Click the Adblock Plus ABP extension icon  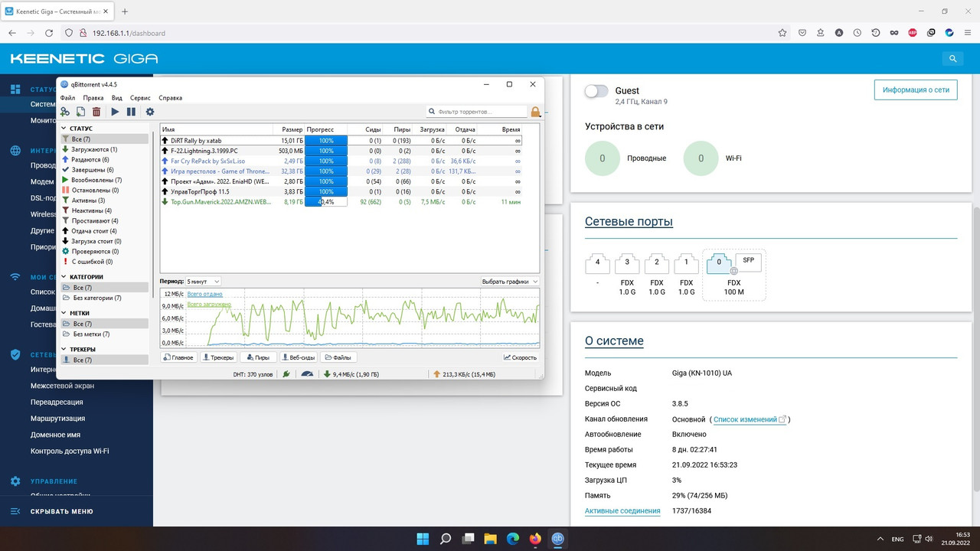(913, 33)
